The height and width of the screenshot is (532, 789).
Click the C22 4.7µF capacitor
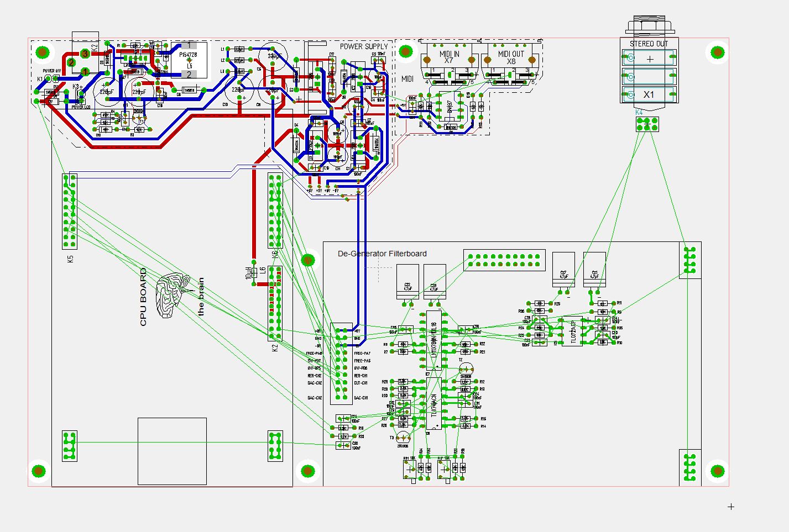pyautogui.click(x=407, y=282)
